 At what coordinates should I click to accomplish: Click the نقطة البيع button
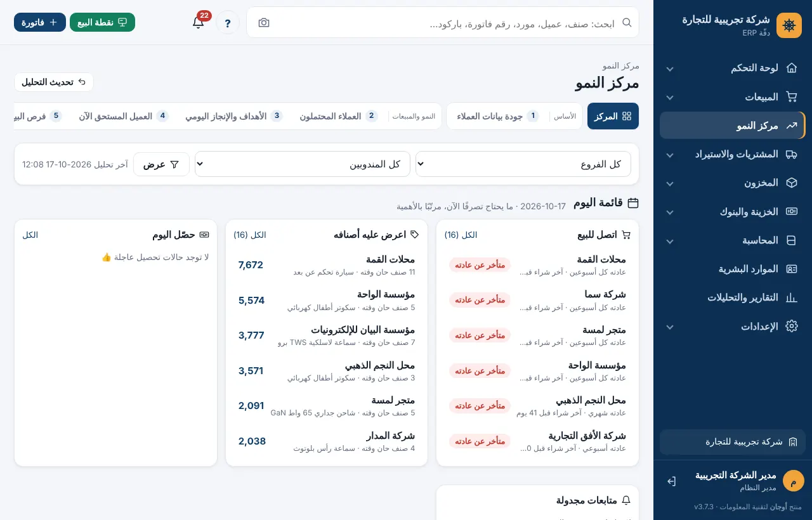[x=102, y=22]
